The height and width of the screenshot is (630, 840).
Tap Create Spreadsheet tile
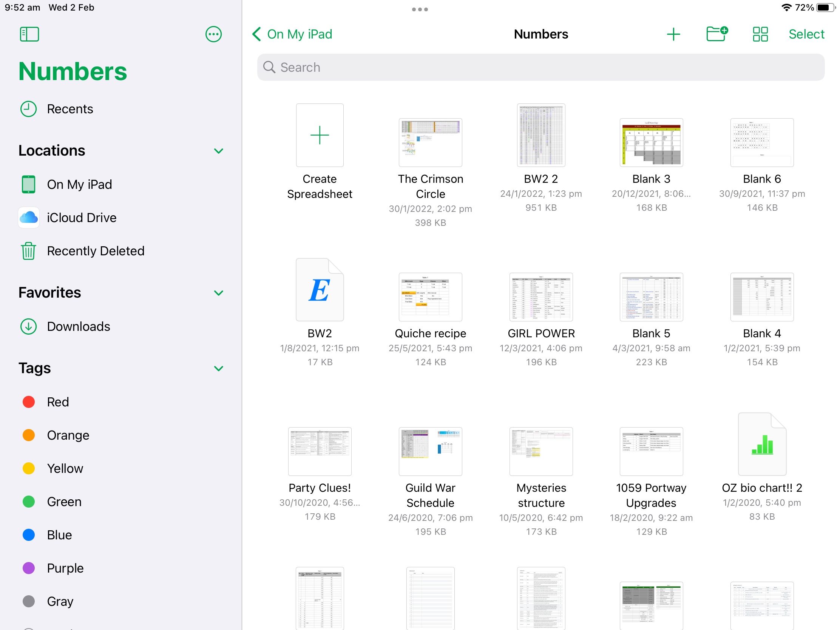(320, 136)
